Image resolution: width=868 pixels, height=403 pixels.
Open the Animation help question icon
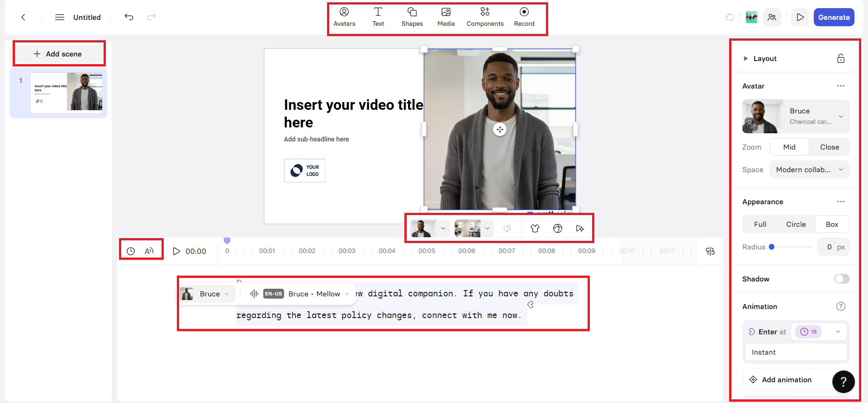point(841,306)
